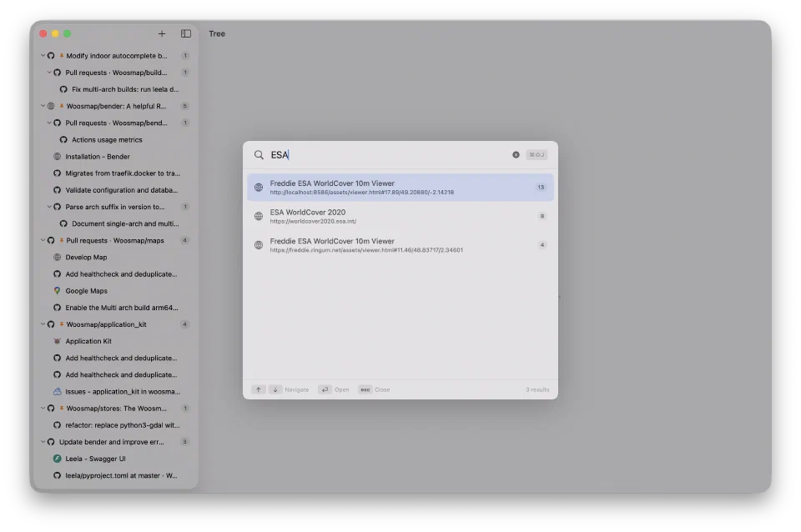Click icon beside 'Issues - application_kit in woosma...'
This screenshot has width=801, height=532.
(58, 392)
